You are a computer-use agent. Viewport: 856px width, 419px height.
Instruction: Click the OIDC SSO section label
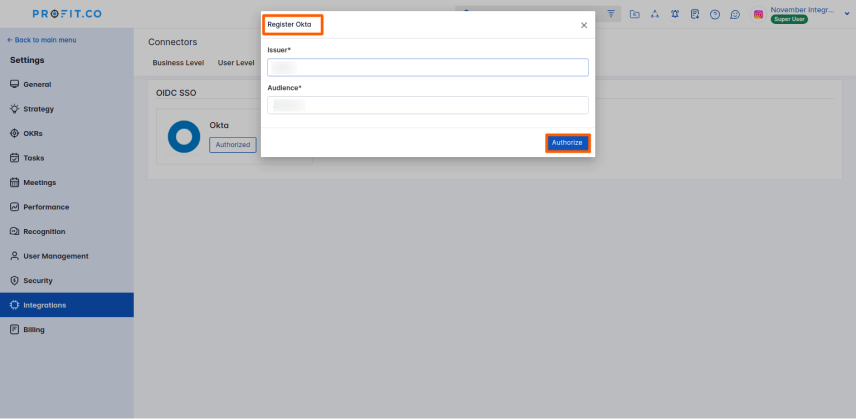pos(176,93)
